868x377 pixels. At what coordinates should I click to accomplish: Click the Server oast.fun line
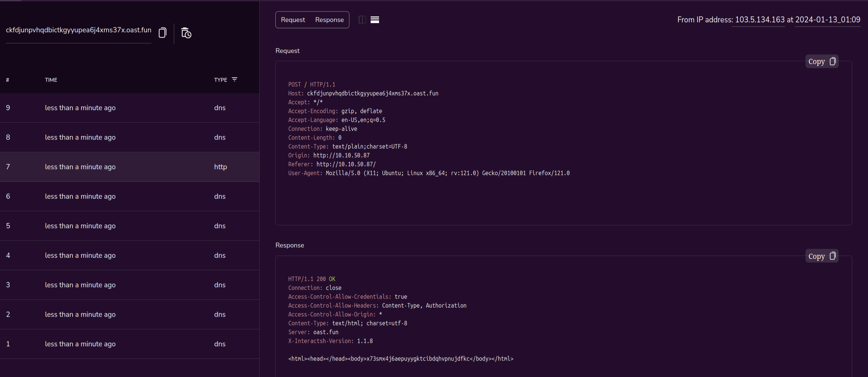coord(313,332)
